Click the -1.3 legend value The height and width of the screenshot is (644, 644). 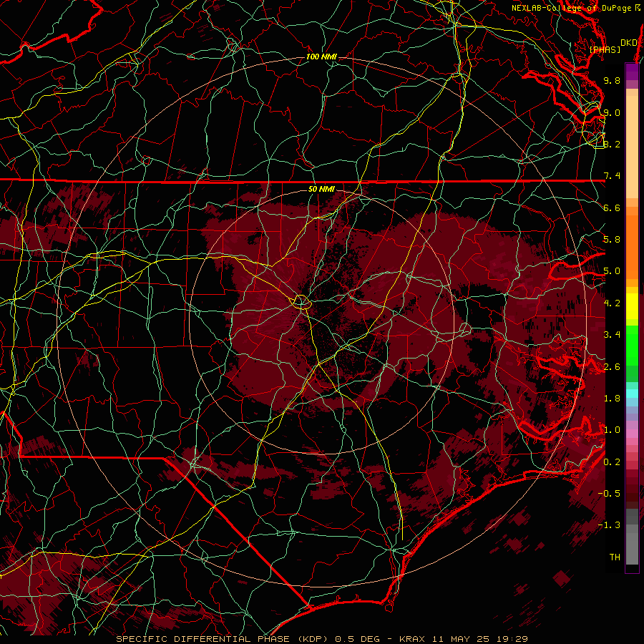click(609, 525)
